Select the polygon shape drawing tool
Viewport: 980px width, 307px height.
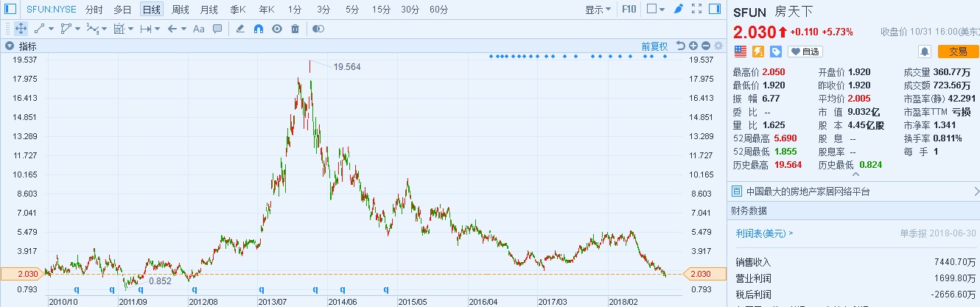(x=66, y=29)
